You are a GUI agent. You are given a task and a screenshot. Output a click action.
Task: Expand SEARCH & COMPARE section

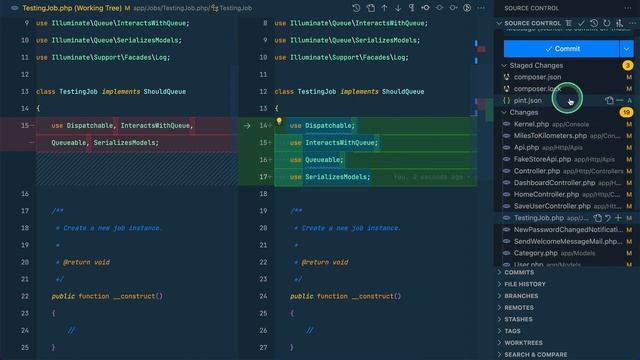pos(536,355)
